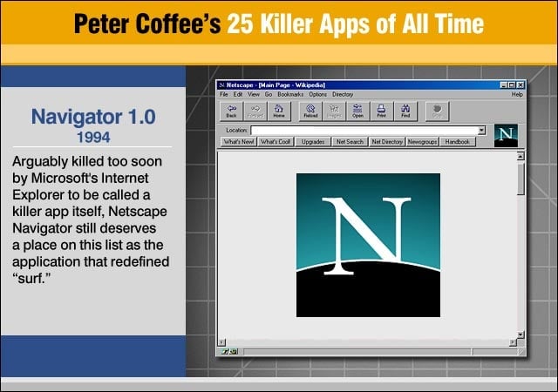Expand the Location field dropdown arrow
Viewport: 558px width, 392px height.
tap(481, 130)
